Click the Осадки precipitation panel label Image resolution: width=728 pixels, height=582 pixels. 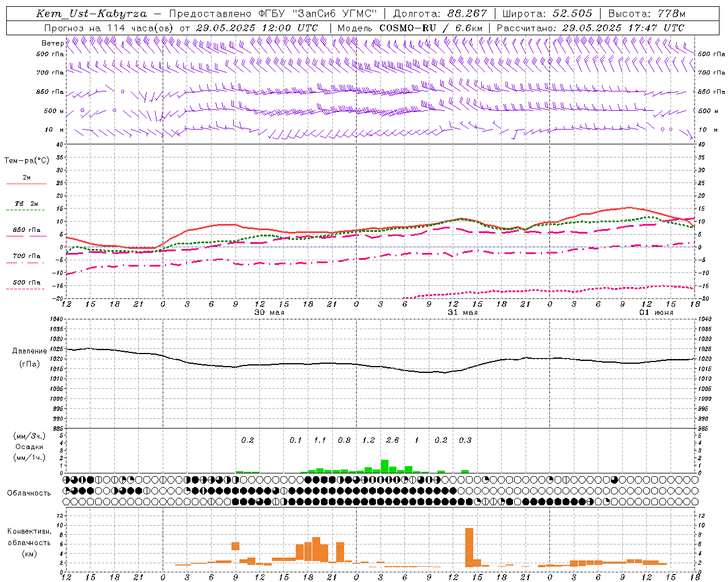click(x=30, y=447)
